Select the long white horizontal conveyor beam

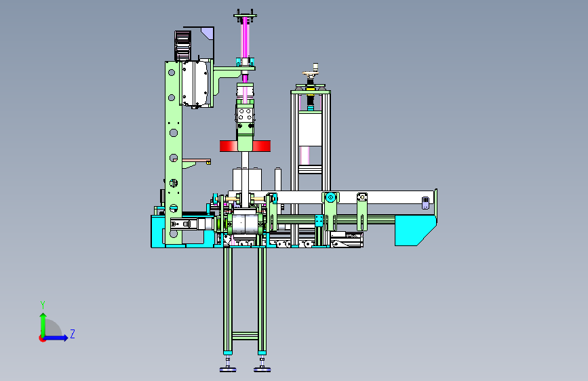(353, 198)
